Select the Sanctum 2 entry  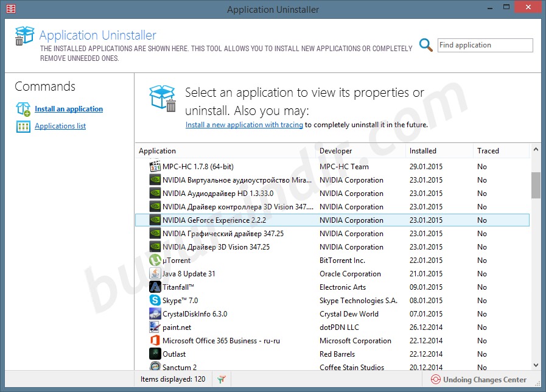pos(332,366)
